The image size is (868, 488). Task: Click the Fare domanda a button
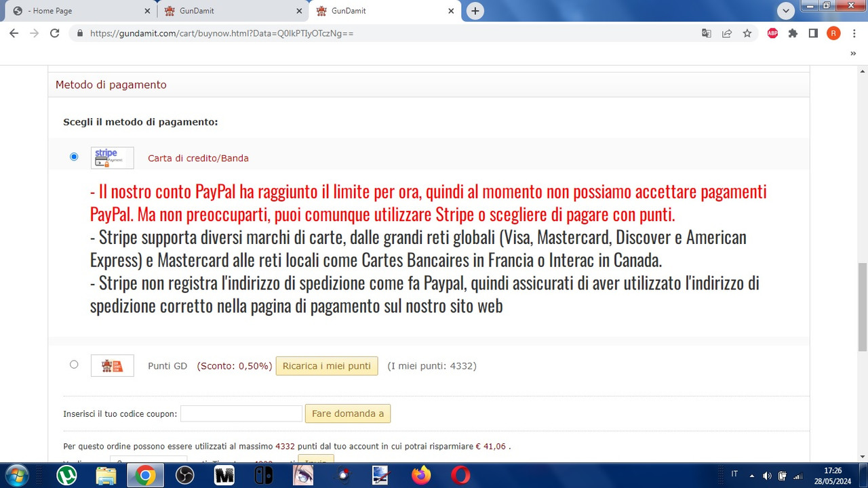click(x=348, y=413)
